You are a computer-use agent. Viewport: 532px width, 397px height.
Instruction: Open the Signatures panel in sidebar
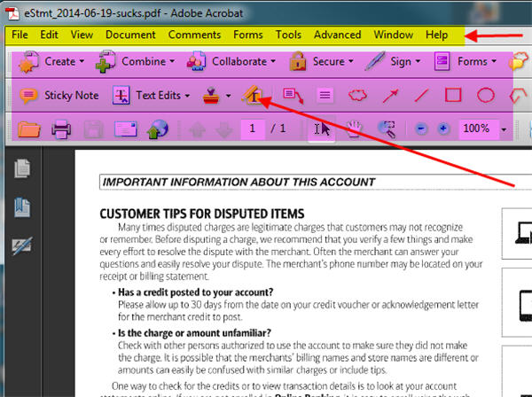(22, 245)
